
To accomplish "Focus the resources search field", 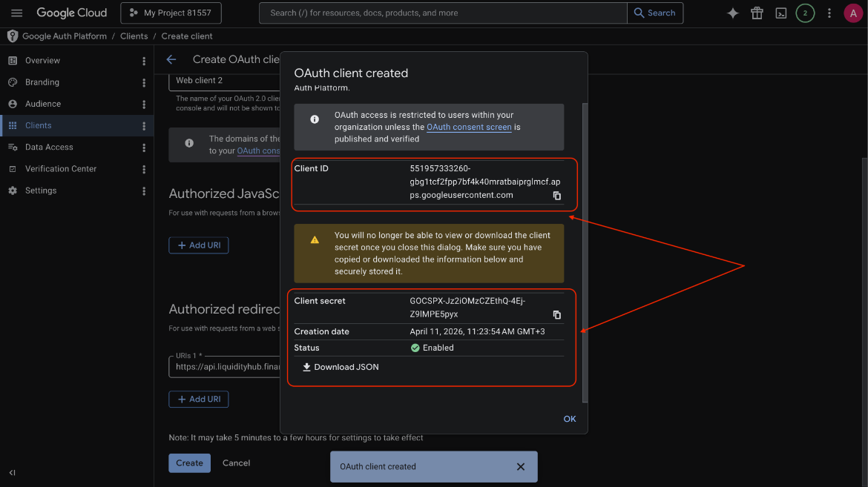I will pyautogui.click(x=443, y=13).
